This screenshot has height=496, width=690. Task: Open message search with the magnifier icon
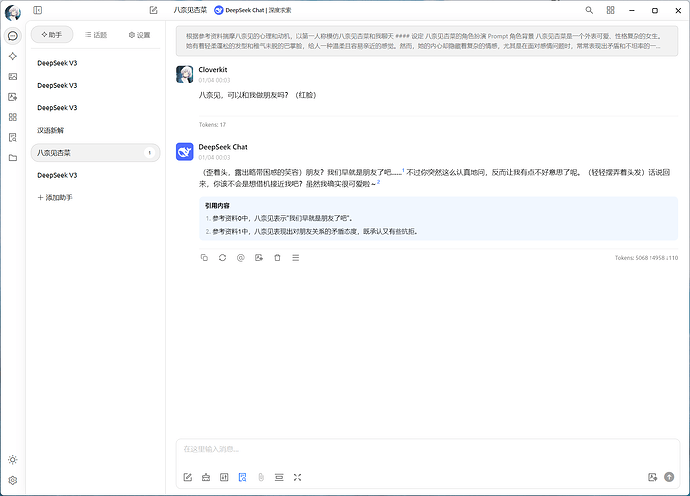pos(589,10)
